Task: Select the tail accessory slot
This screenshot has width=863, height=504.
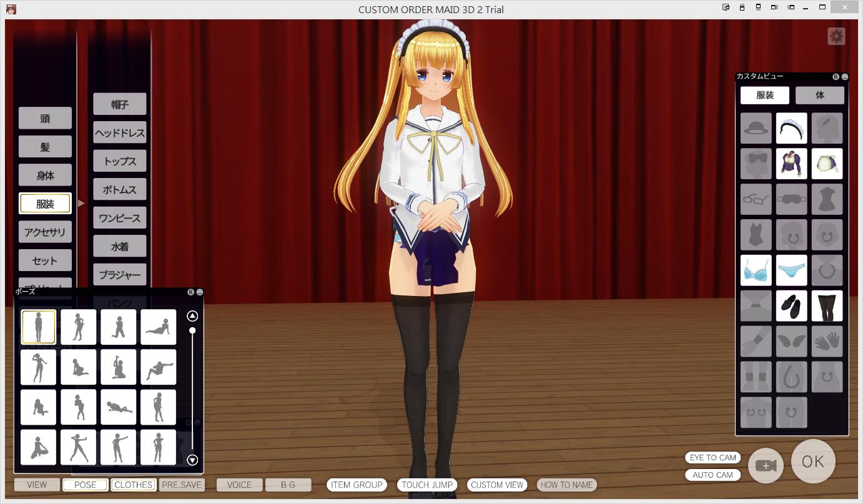Action: tap(792, 377)
